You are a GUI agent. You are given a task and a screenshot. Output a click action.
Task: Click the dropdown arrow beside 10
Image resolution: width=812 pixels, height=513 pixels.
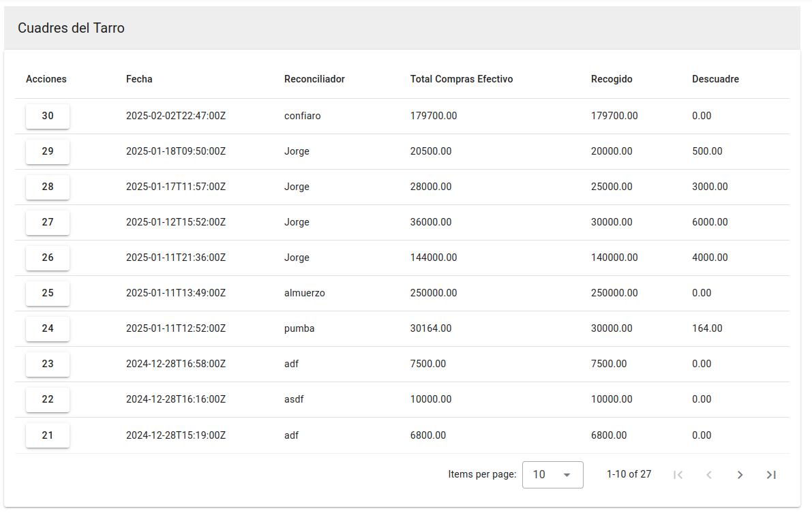[567, 475]
